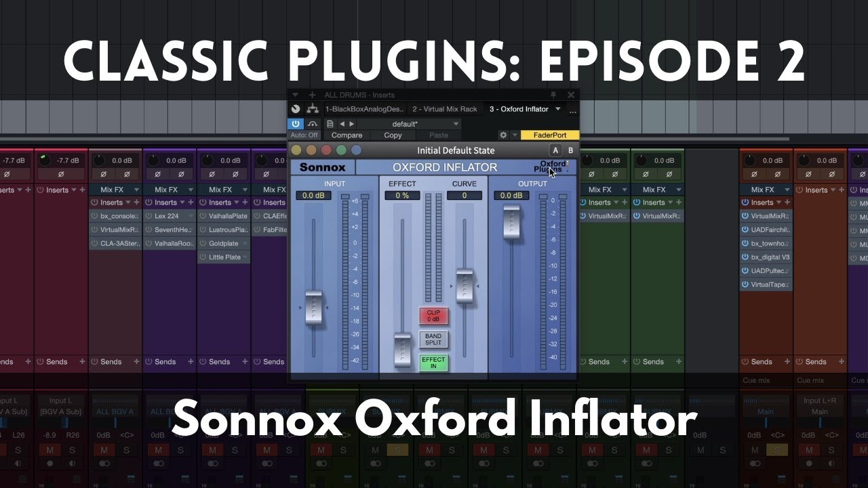The width and height of the screenshot is (868, 488).
Task: Open dropdown arrow after Oxford Inflator tab
Action: click(558, 109)
